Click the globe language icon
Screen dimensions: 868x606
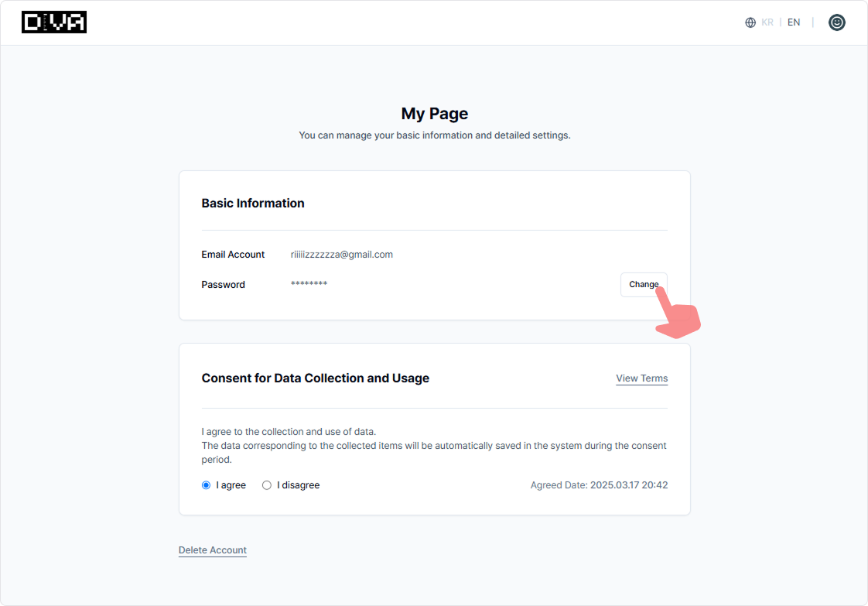[x=750, y=22]
